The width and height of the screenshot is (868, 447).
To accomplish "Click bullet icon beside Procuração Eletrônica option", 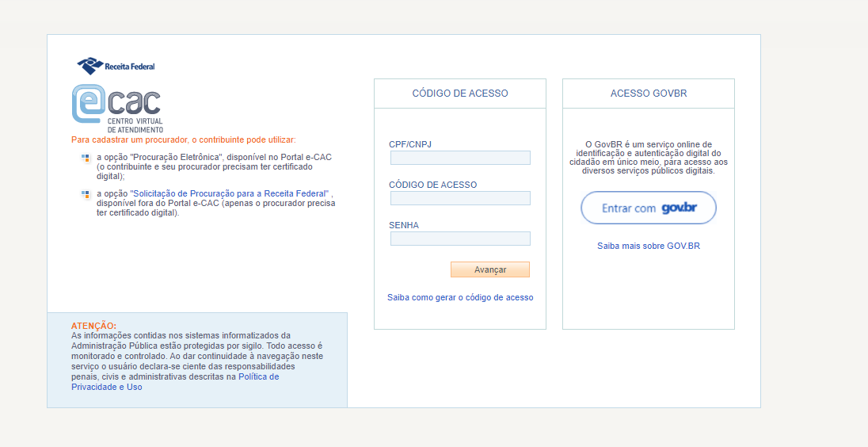I will coord(86,158).
